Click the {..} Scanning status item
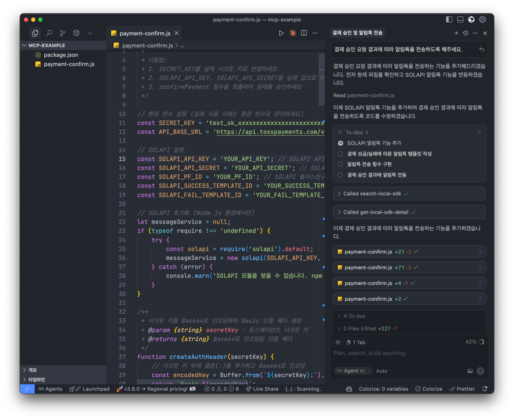The image size is (514, 420). tap(304, 389)
